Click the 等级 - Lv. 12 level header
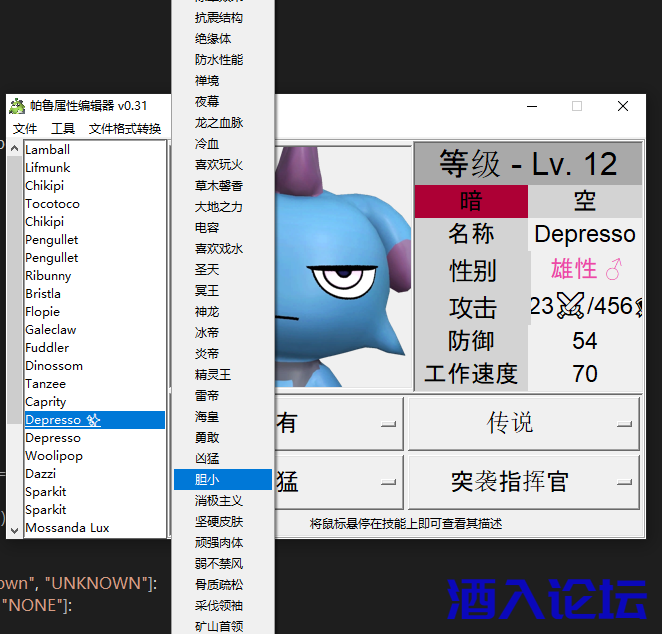Viewport: 662px width, 634px height. (528, 164)
